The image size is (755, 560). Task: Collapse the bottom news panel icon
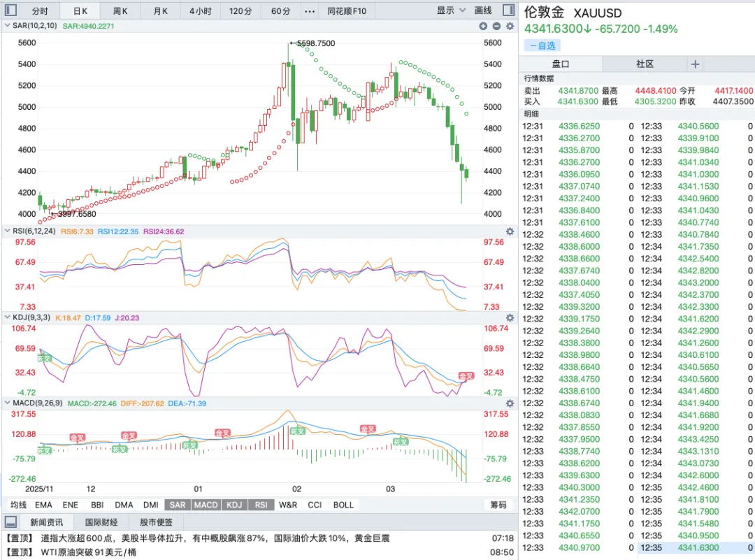[10, 522]
